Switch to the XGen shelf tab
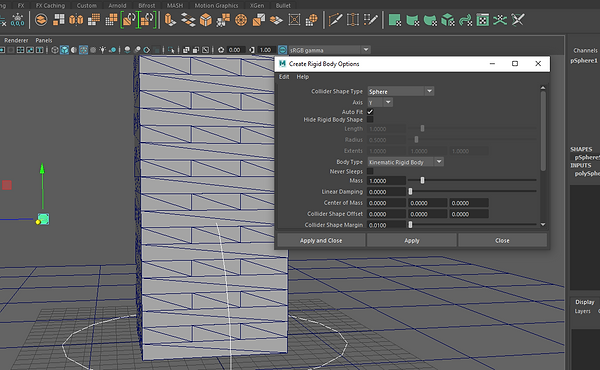This screenshot has width=600, height=370. pos(257,5)
